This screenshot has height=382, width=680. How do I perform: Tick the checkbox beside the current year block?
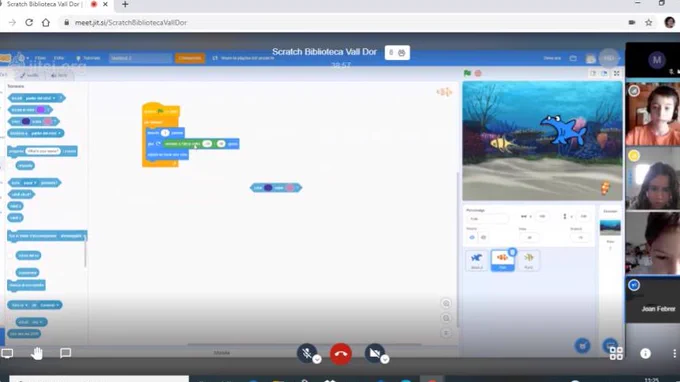pos(10,322)
